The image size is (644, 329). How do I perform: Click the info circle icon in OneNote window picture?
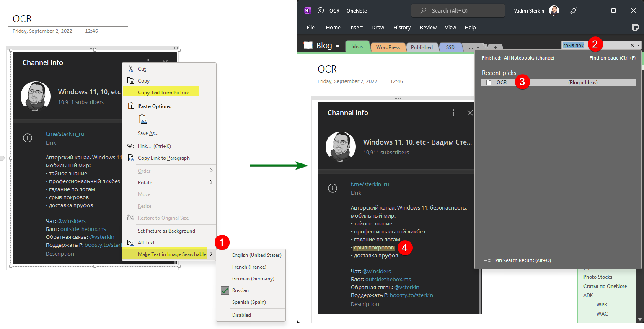(333, 188)
